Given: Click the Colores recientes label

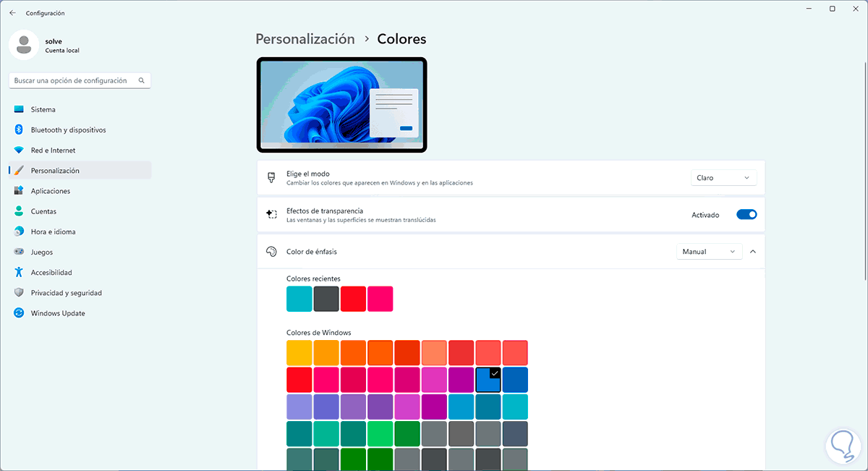Looking at the screenshot, I should 313,279.
